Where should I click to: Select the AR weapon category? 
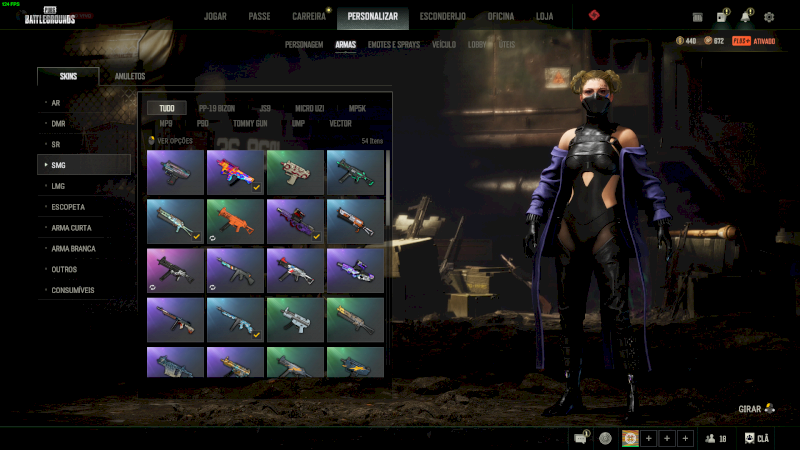84,103
